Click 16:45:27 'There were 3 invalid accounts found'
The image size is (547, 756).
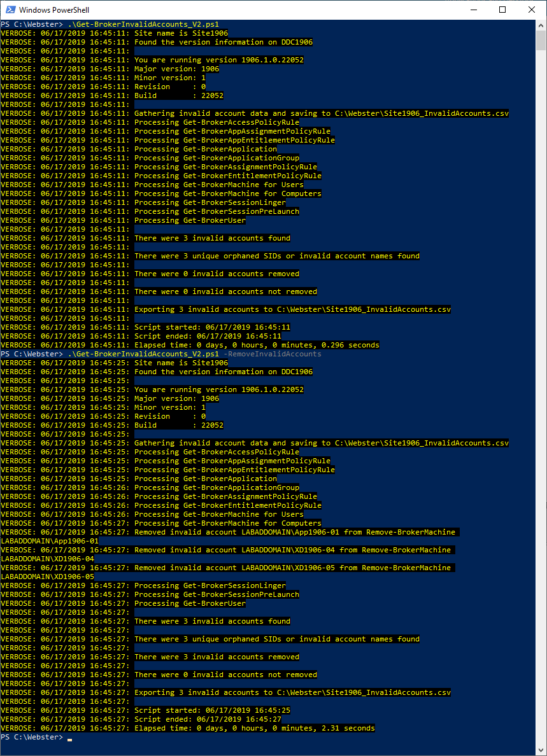point(212,621)
